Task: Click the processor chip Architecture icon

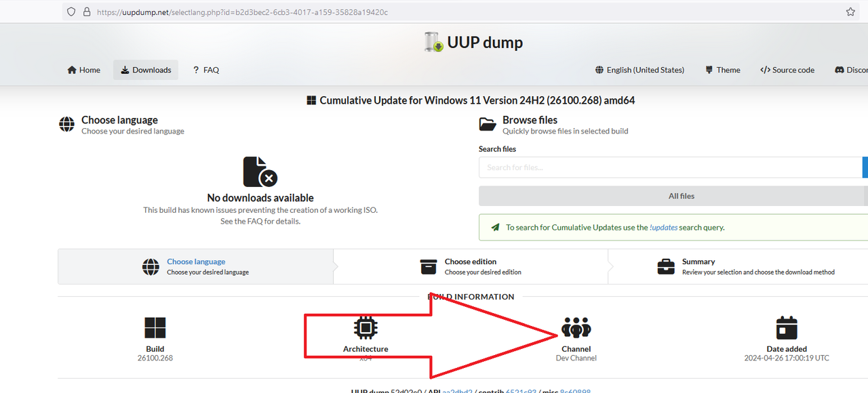Action: [x=366, y=329]
